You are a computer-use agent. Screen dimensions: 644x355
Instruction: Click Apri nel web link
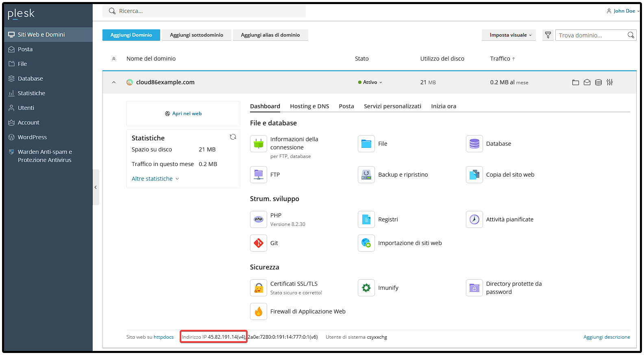(x=183, y=114)
